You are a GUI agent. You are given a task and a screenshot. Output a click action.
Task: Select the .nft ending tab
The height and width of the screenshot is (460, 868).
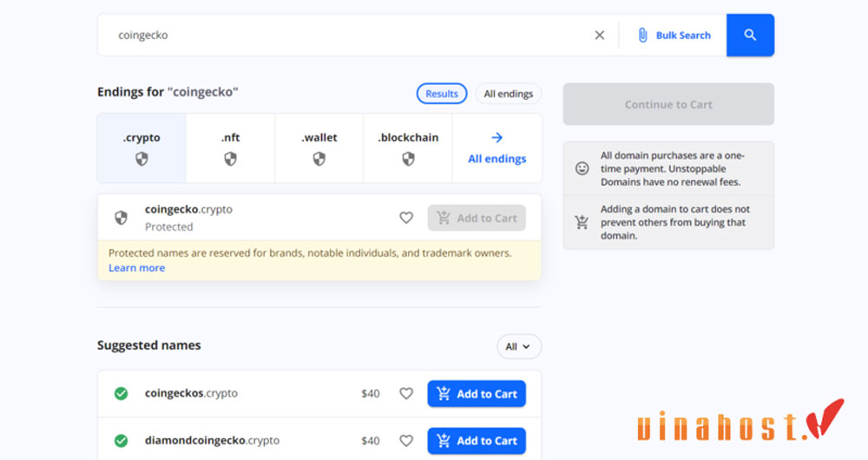[x=230, y=148]
